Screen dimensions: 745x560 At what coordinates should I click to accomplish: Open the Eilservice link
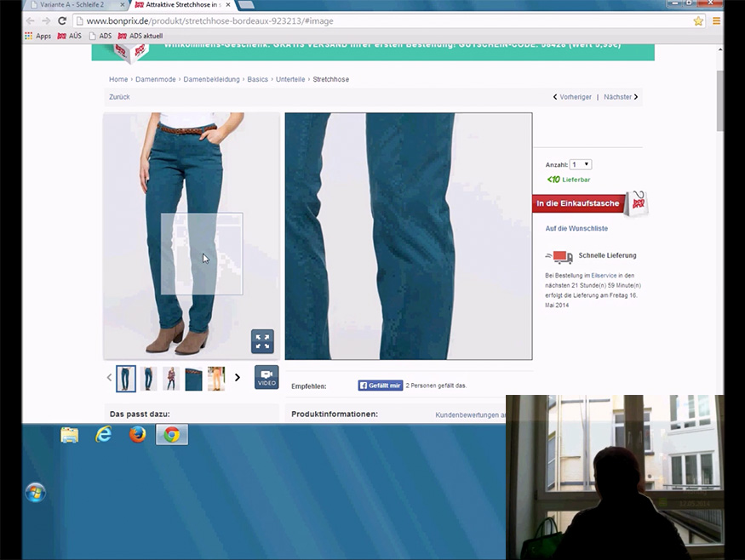coord(604,276)
